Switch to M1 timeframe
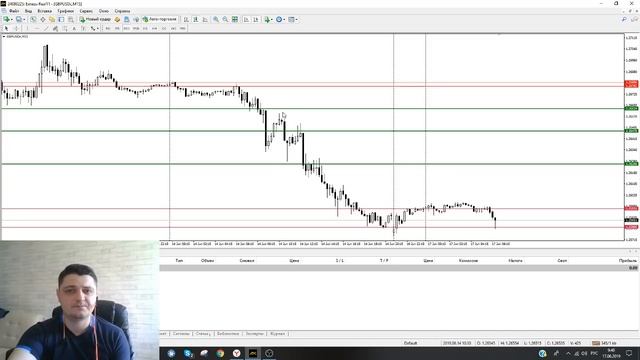 point(108,29)
